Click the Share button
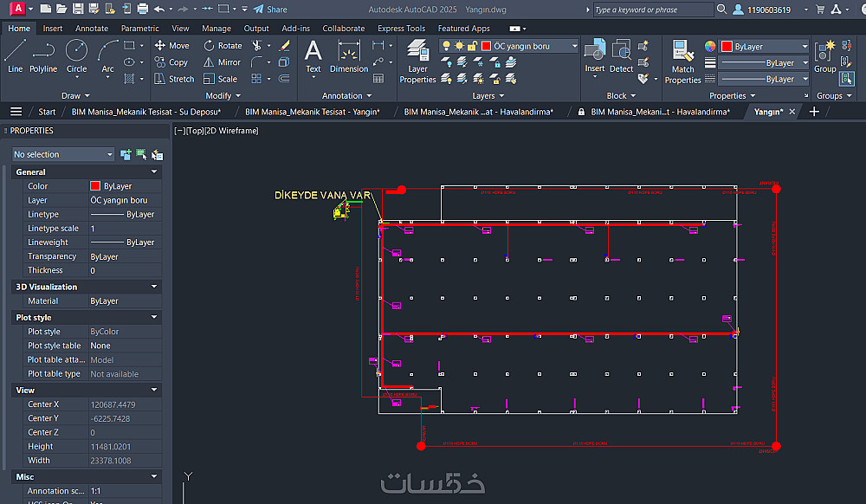The image size is (866, 504). click(x=270, y=10)
